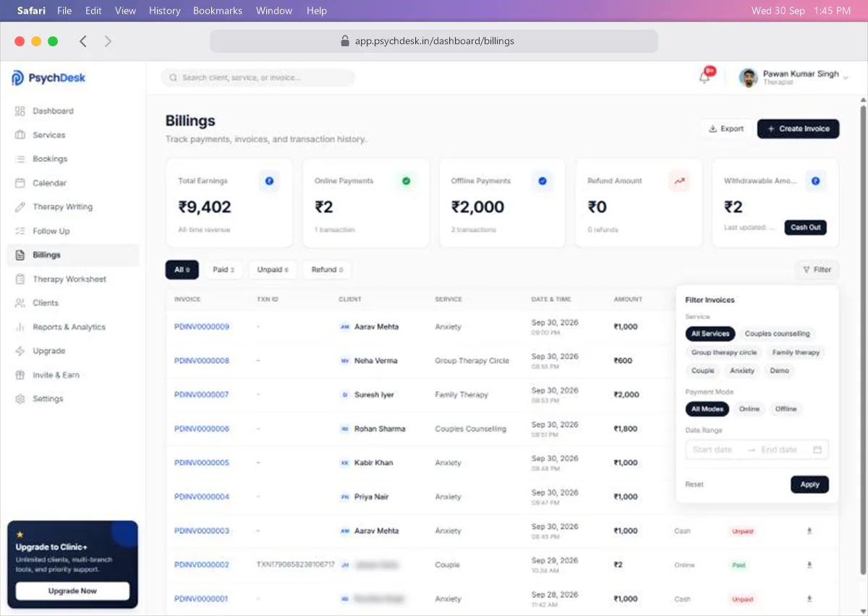Click the Total Earnings card icon

tap(269, 181)
